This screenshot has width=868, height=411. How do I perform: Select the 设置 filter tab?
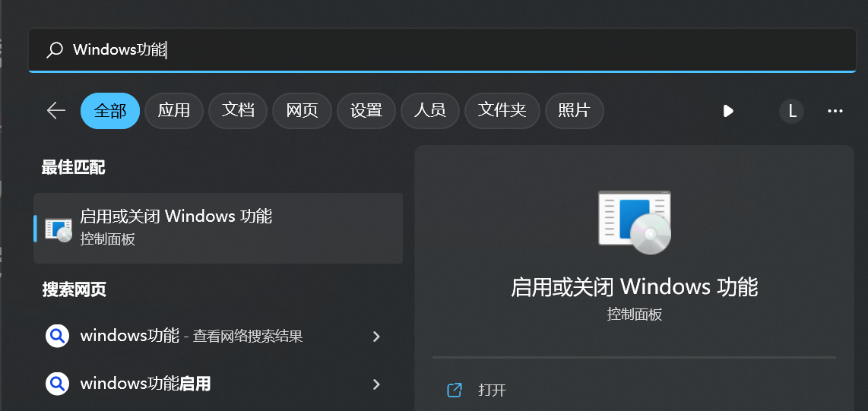coord(366,111)
